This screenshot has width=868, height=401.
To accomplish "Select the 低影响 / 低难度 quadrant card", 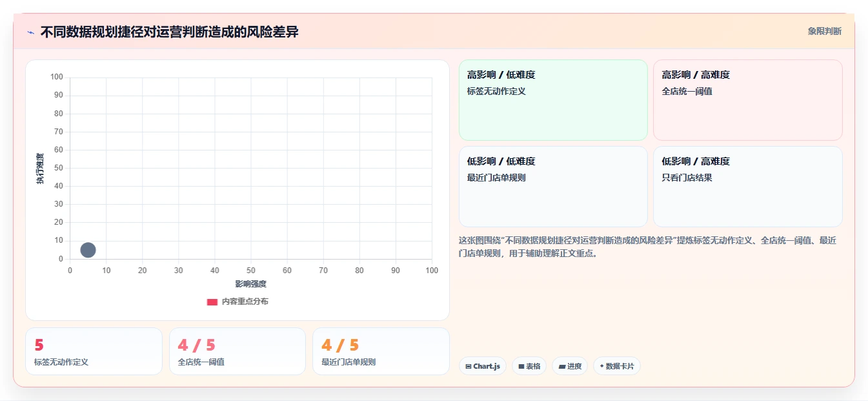I will coord(553,187).
